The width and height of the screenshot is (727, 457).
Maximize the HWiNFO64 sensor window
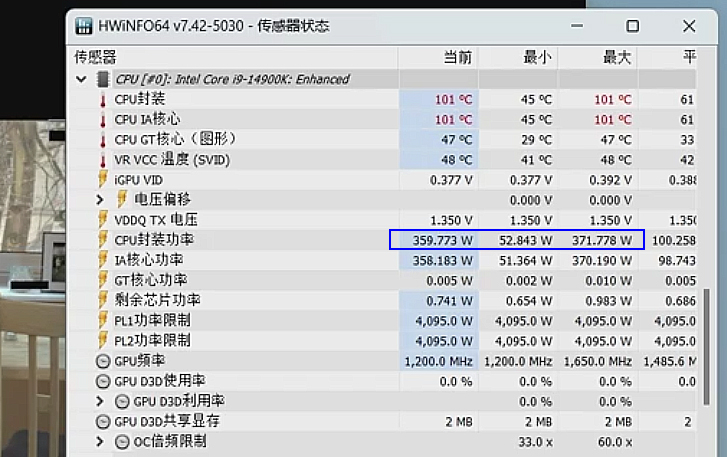(x=632, y=25)
